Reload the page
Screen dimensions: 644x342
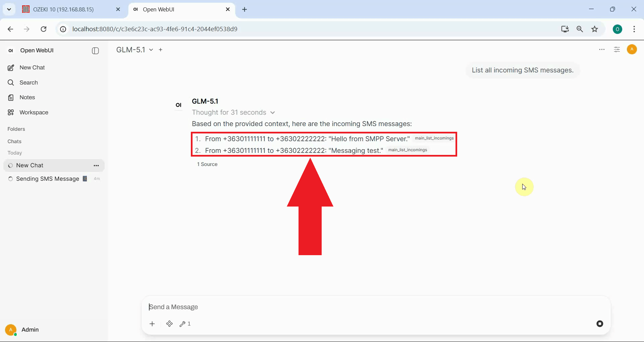pos(44,29)
